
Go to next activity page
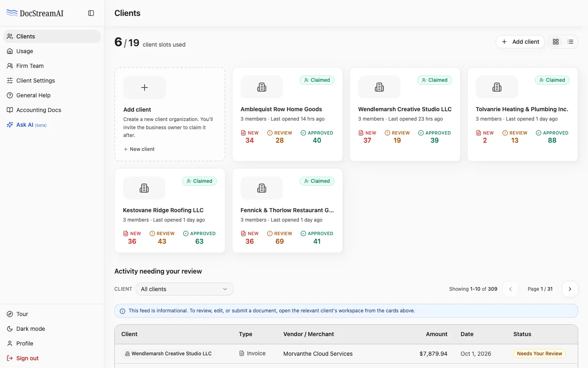(x=570, y=289)
